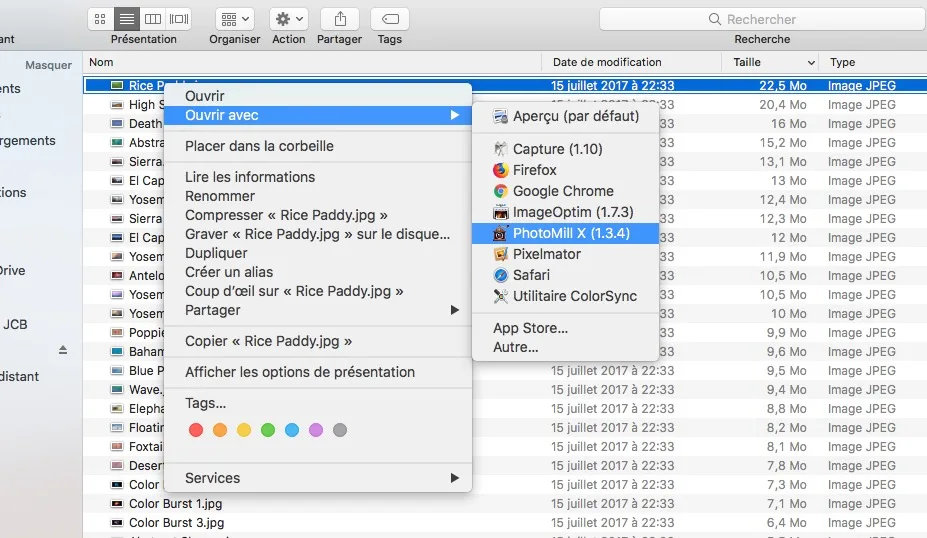This screenshot has height=538, width=927.
Task: Sort by the Nom column header
Action: point(101,62)
